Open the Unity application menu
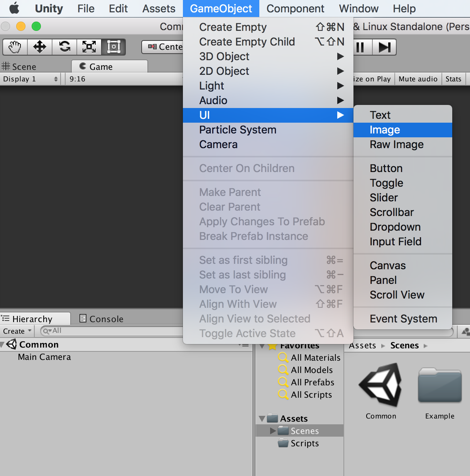Screen dimensions: 470x476 49,8
